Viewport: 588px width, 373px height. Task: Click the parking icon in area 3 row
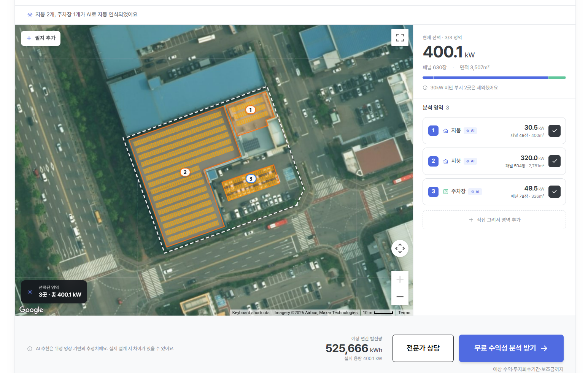point(446,192)
